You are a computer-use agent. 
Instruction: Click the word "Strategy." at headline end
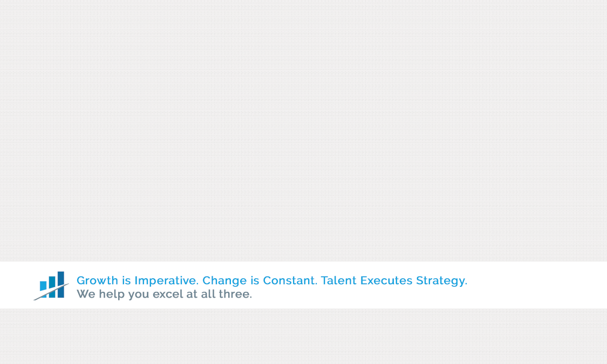coord(442,281)
